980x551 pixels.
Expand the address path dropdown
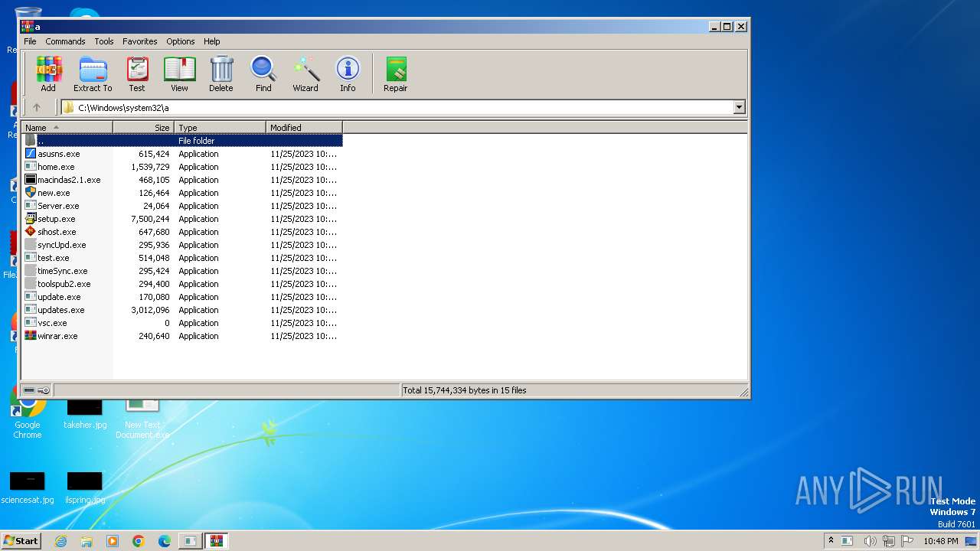[x=740, y=107]
